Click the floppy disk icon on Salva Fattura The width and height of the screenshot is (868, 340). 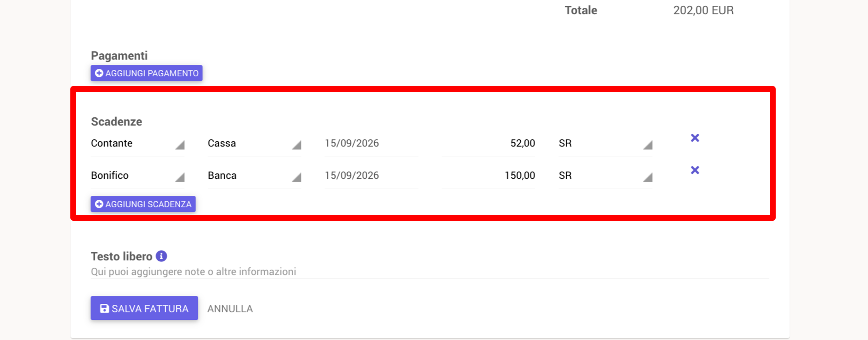pyautogui.click(x=105, y=308)
